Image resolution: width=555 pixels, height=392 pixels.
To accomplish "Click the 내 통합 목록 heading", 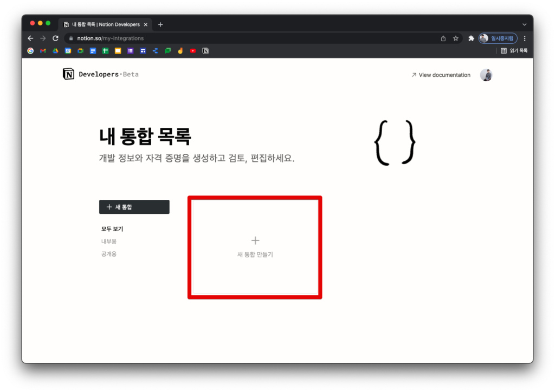I will point(145,136).
